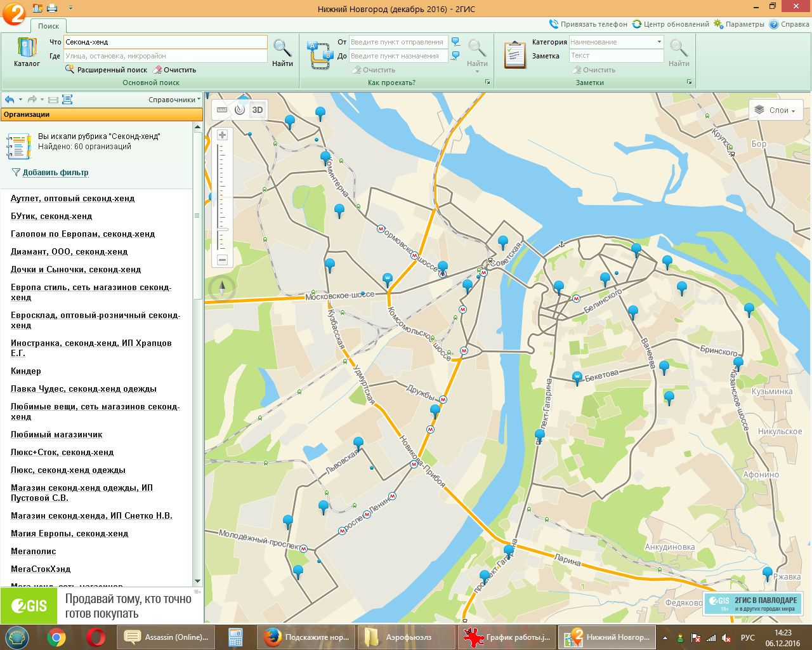The width and height of the screenshot is (812, 650).
Task: Open БУтик, секонд-хенд entry
Action: point(51,216)
